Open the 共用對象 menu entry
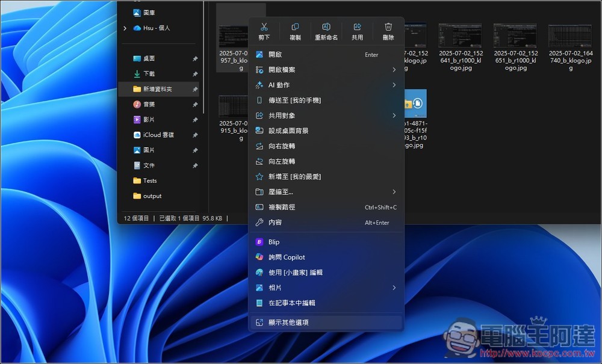 point(326,116)
